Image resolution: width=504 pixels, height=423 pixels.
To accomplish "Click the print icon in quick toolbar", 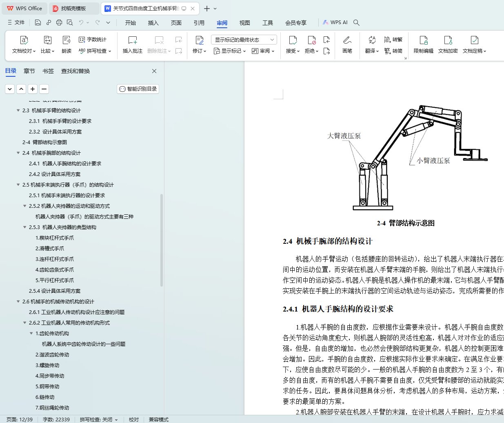I will (59, 22).
